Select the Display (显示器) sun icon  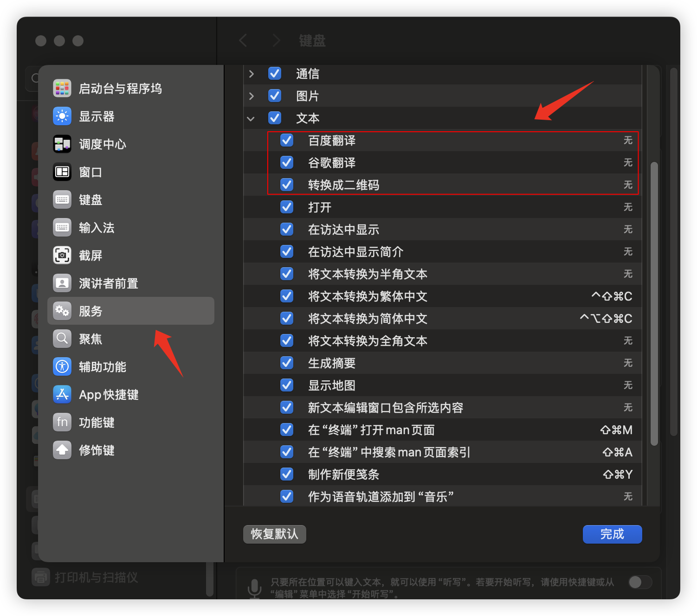pos(62,116)
